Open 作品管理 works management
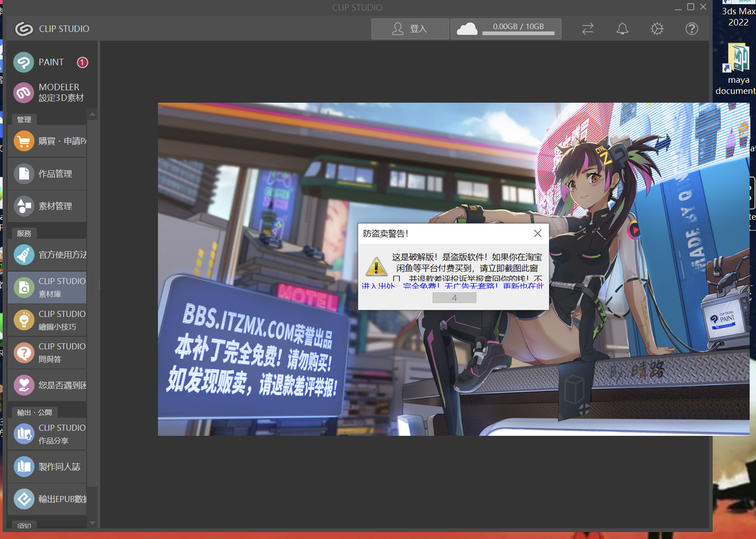The height and width of the screenshot is (539, 756). click(x=47, y=174)
